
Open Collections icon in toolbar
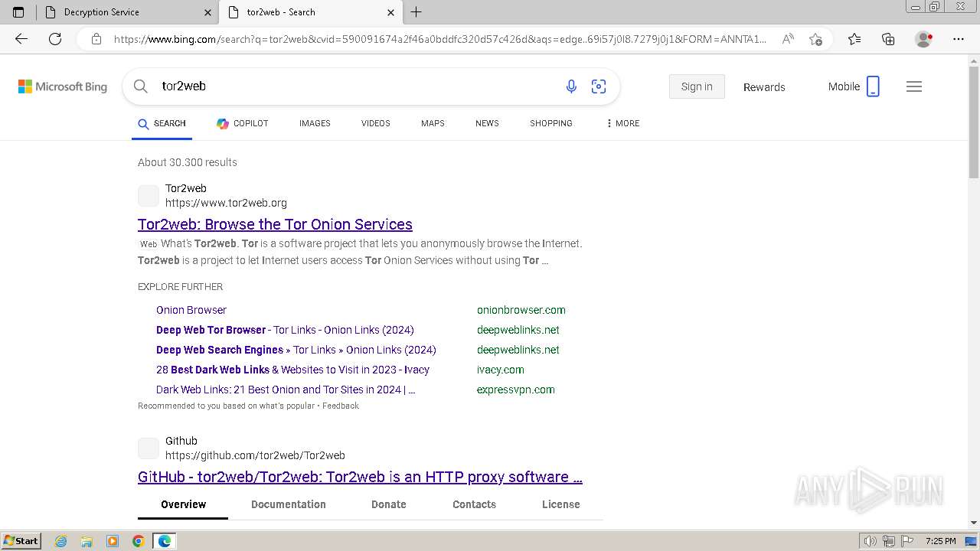888,39
